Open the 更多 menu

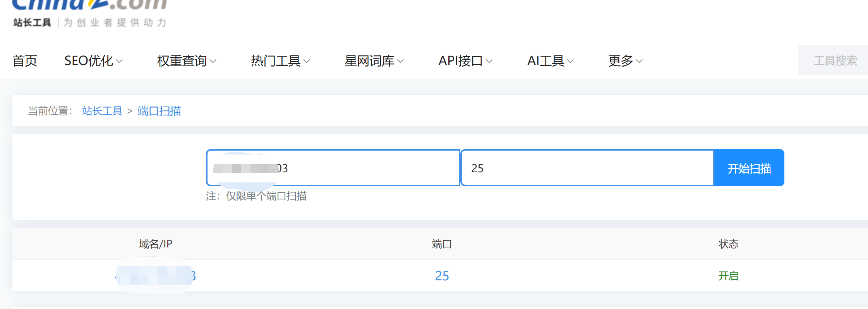click(x=621, y=61)
